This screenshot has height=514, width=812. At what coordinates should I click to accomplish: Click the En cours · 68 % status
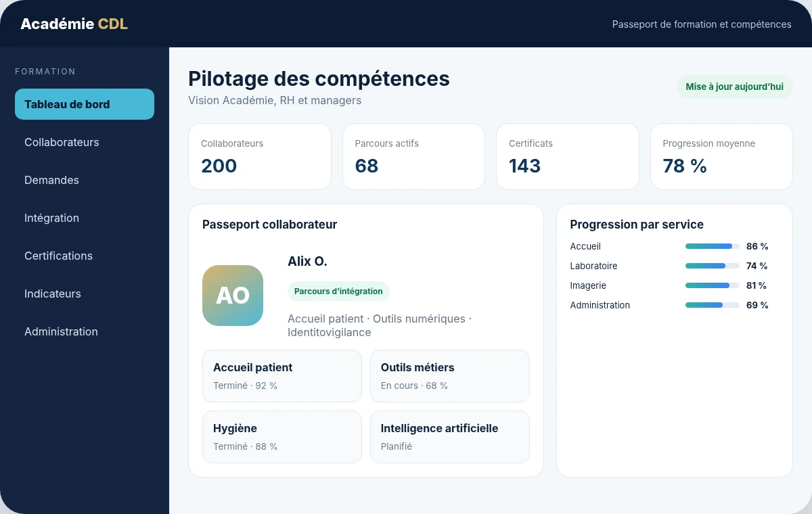(x=414, y=385)
